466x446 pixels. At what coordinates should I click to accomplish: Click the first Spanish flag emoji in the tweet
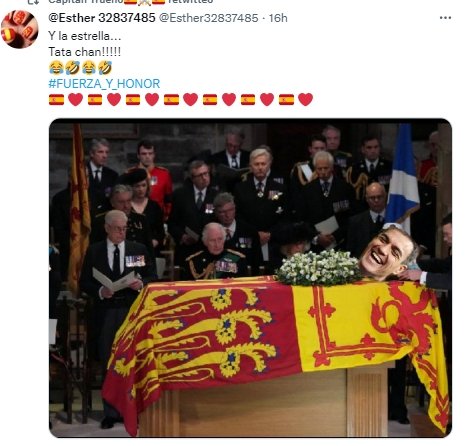coord(56,99)
